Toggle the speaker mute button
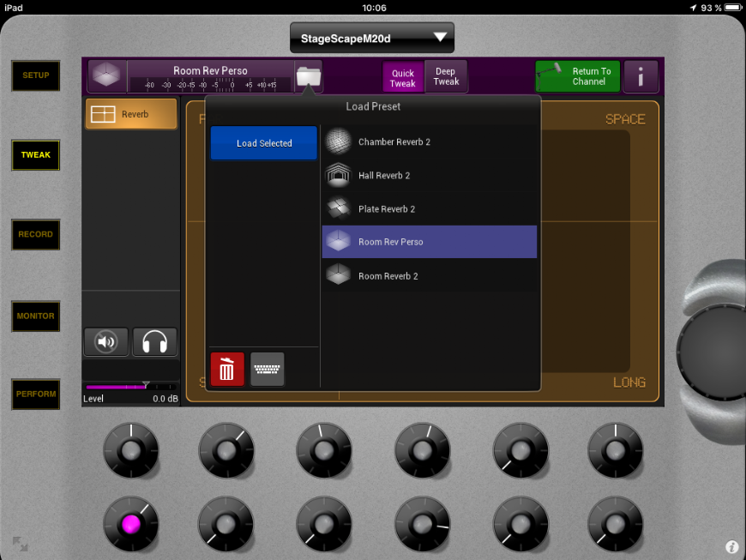Screen dimensions: 746x560 [106, 342]
